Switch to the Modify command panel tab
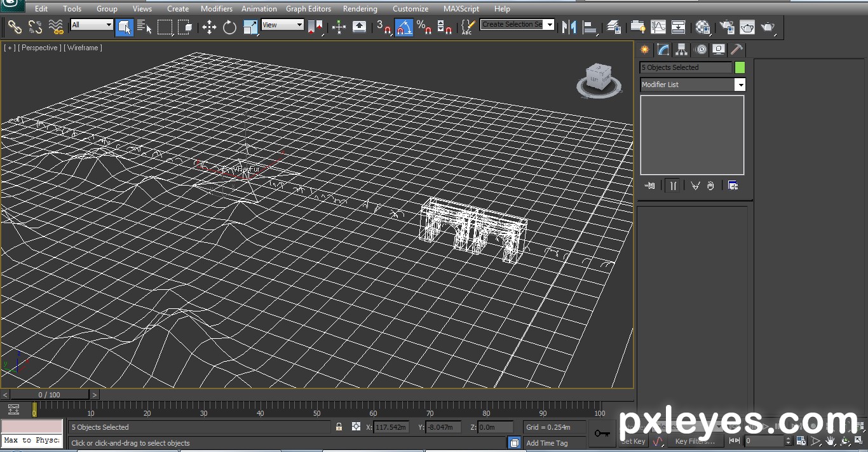Viewport: 868px width, 452px height. (x=663, y=50)
